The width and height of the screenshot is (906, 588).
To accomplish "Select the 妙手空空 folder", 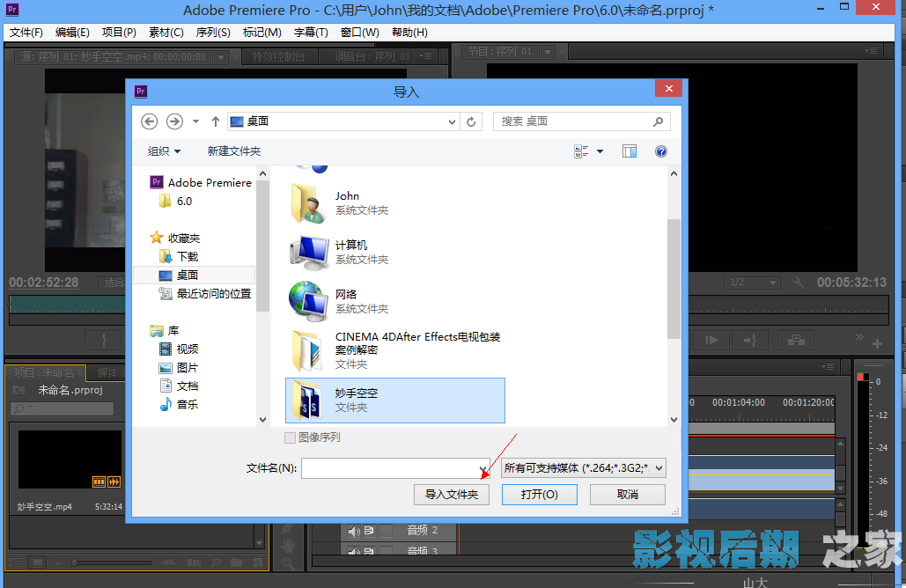I will click(394, 401).
